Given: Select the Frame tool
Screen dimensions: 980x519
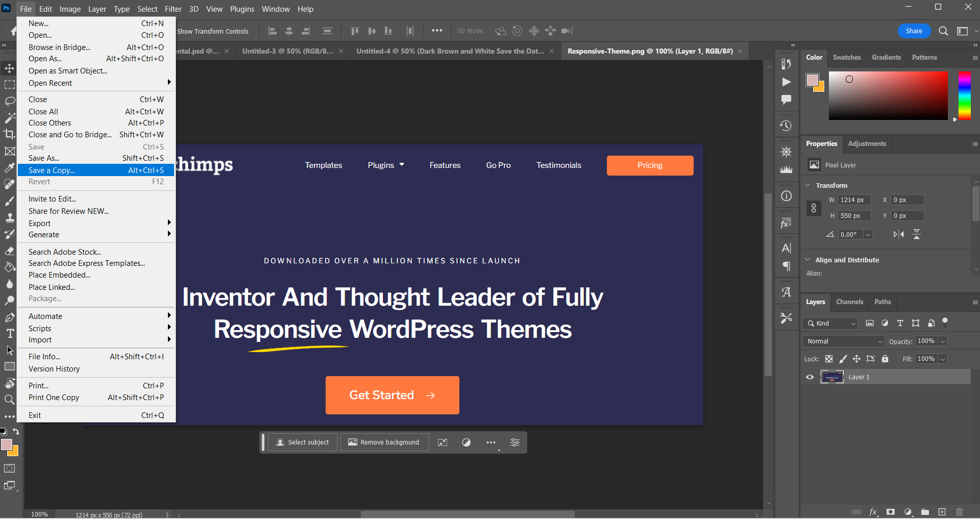Looking at the screenshot, I should 9,151.
